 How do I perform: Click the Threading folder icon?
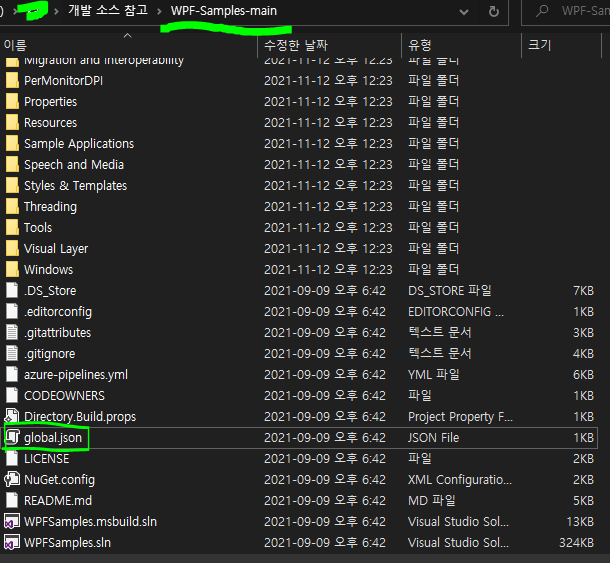tap(12, 207)
